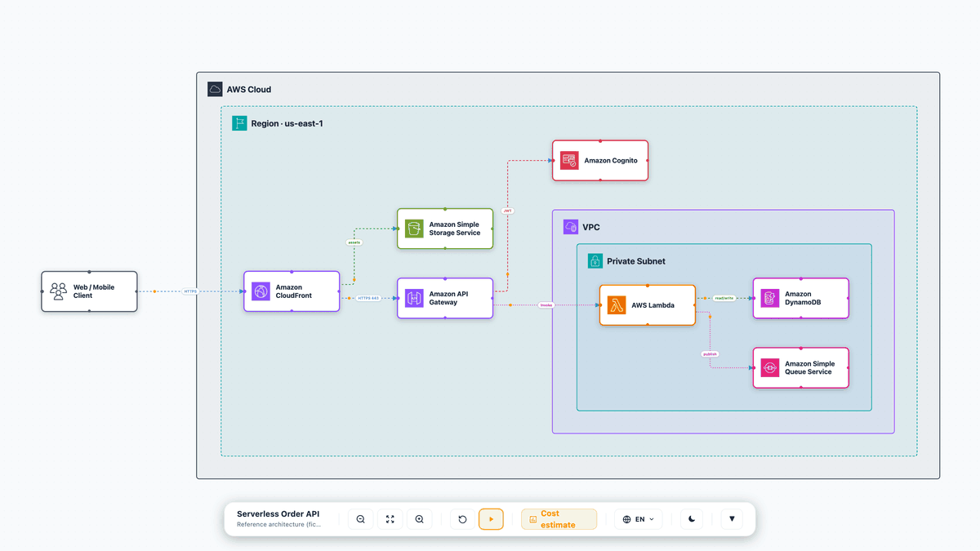Image resolution: width=980 pixels, height=551 pixels.
Task: Select the Web / Mobile Client node
Action: coord(89,291)
